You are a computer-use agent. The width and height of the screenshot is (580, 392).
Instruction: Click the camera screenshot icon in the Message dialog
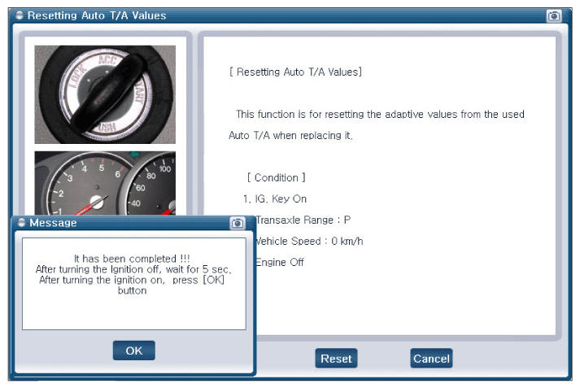(x=238, y=223)
